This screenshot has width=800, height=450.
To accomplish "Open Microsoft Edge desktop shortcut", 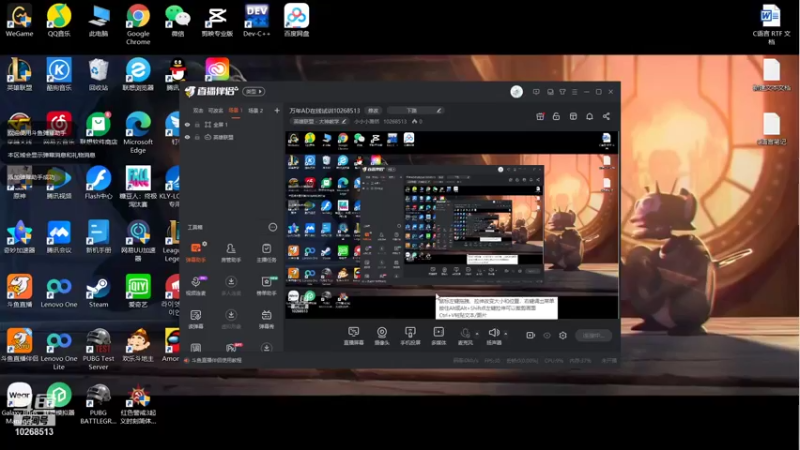I will [138, 132].
